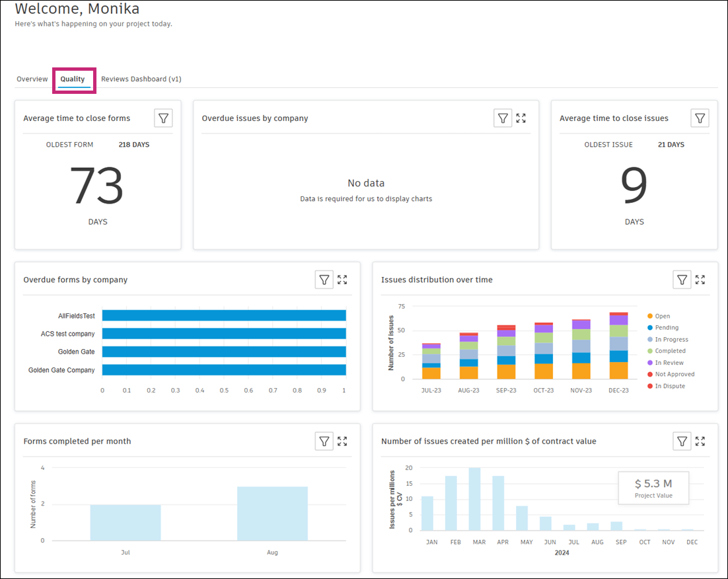Click the AllFieldsTest bar
728x579 pixels.
(x=224, y=315)
